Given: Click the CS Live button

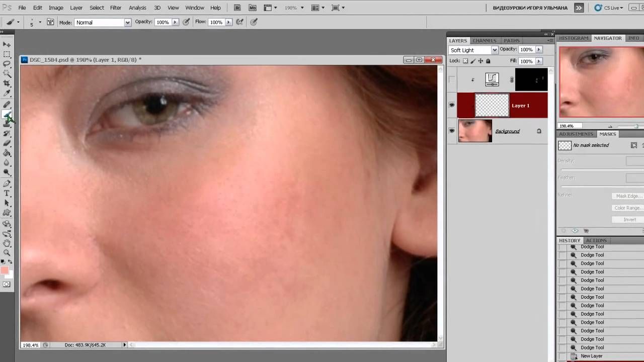Looking at the screenshot, I should [x=609, y=8].
